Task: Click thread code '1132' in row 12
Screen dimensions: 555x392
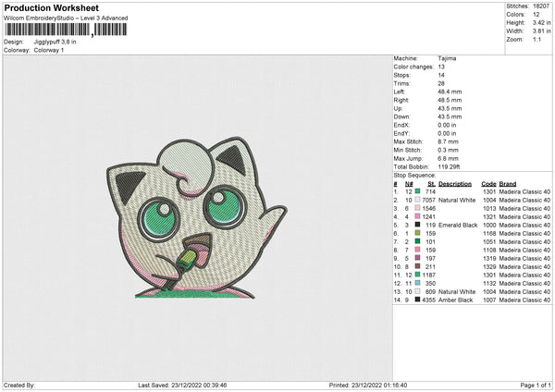Action: pos(489,283)
